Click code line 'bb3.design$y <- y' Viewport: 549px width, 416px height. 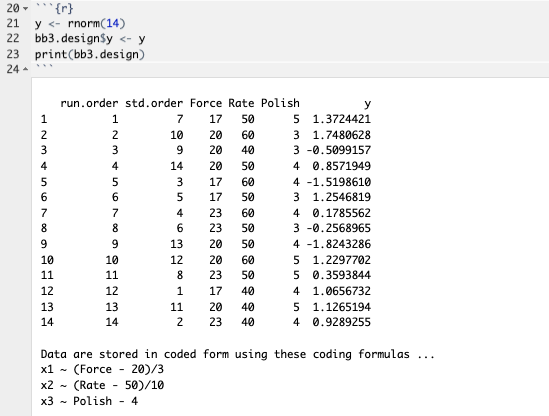(90, 39)
